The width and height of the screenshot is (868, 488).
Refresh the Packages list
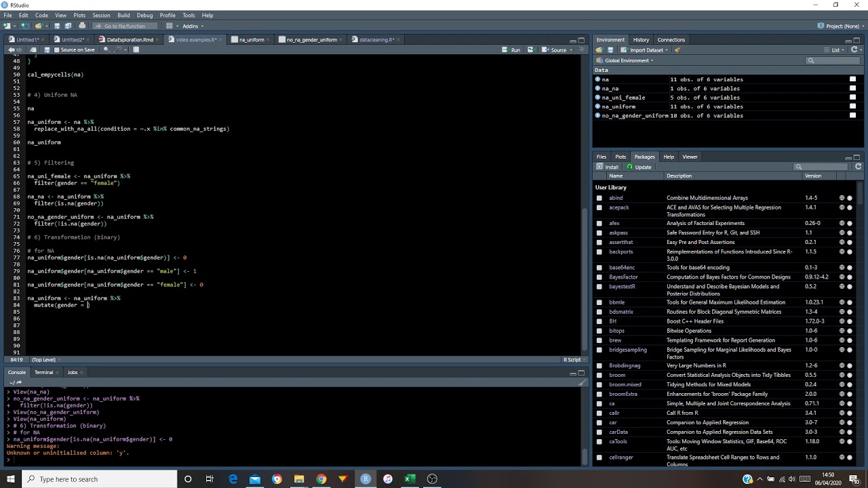tap(858, 167)
